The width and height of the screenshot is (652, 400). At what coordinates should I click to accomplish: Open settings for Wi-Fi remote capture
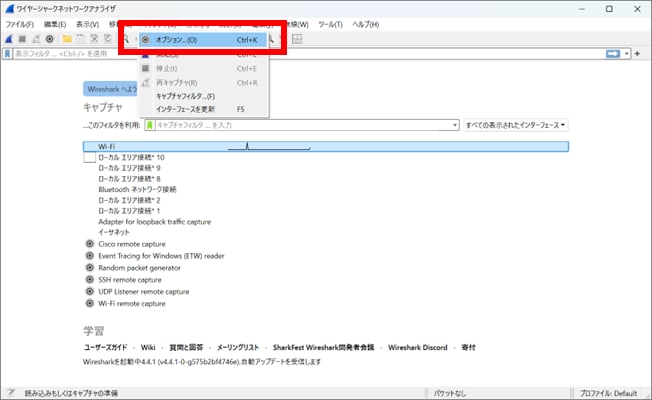click(x=89, y=303)
